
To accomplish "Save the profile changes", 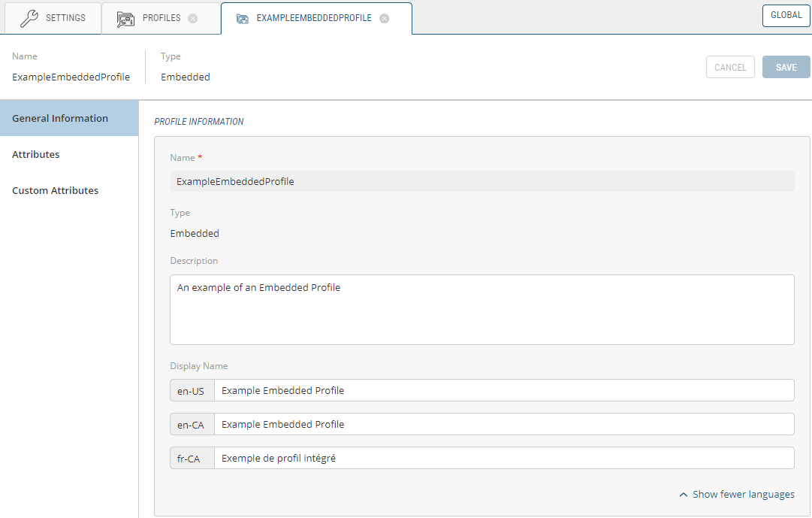I will [786, 68].
